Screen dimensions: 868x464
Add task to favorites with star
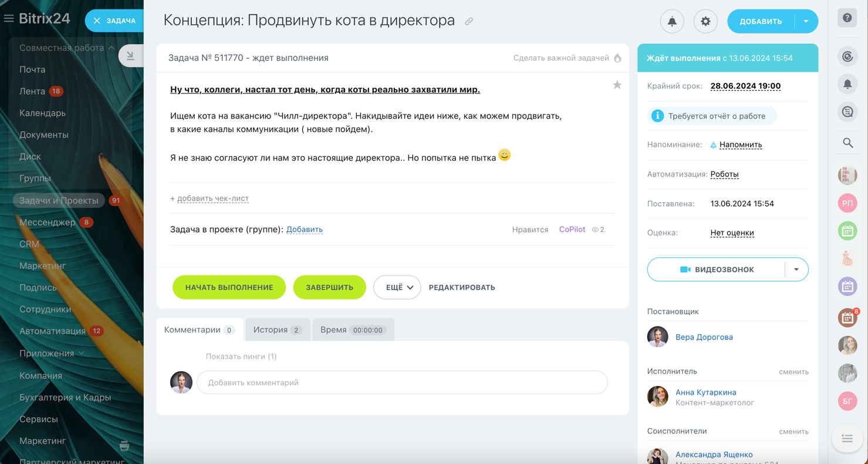(617, 85)
